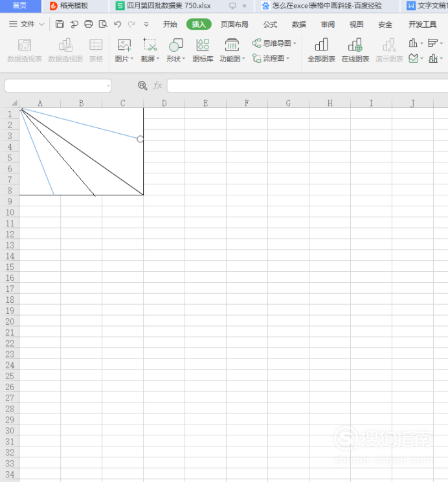The width and height of the screenshot is (448, 482).
Task: Open the Name Box dropdown arrow
Action: [108, 86]
